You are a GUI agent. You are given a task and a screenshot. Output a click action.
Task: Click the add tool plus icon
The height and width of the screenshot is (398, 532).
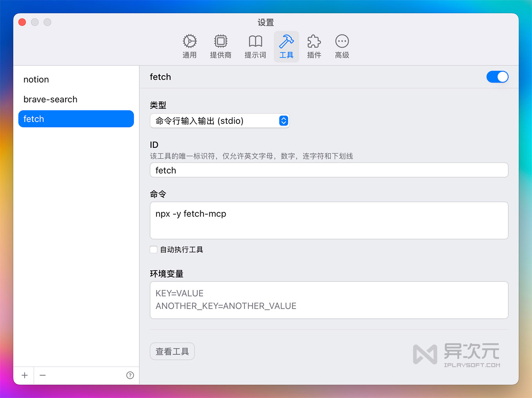pyautogui.click(x=24, y=375)
